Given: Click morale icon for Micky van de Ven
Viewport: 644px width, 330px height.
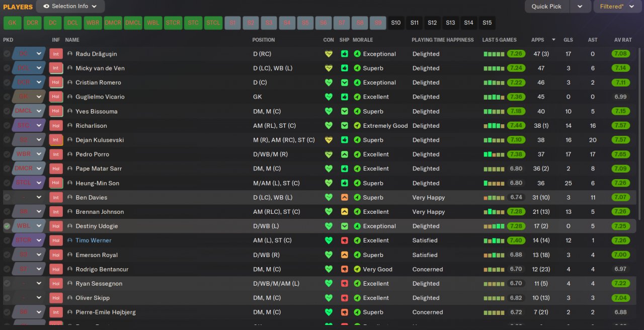Looking at the screenshot, I should click(357, 68).
